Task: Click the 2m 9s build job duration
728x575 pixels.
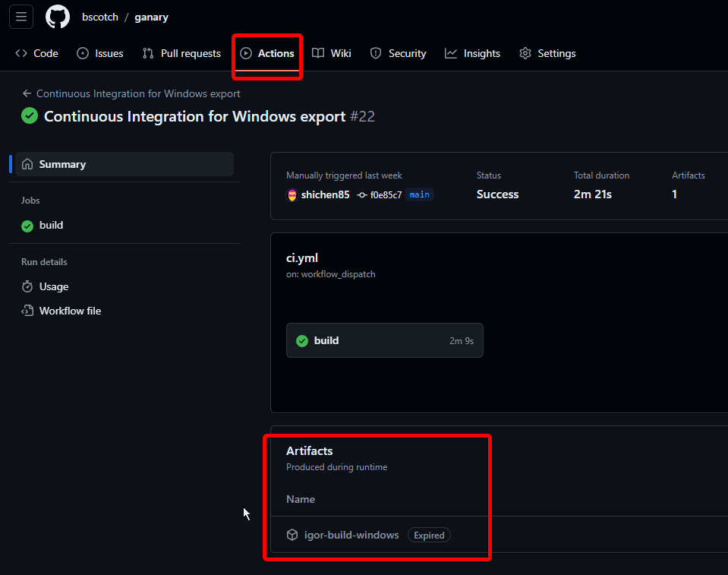Action: (x=462, y=341)
